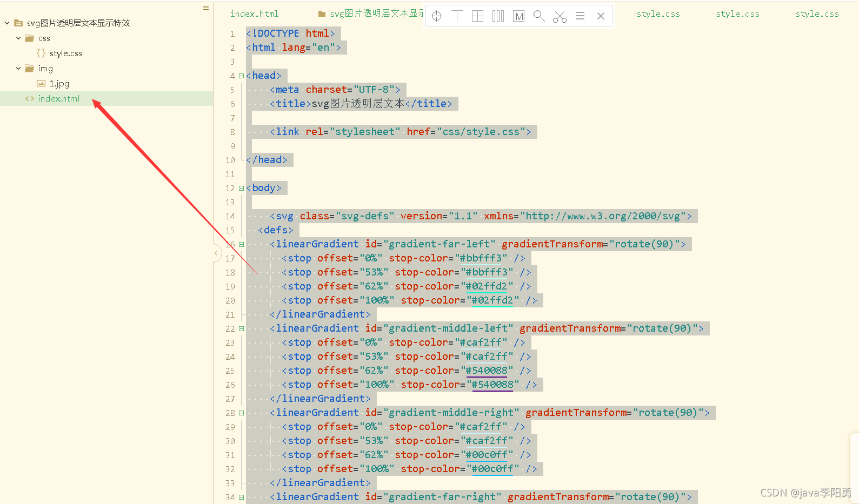Image resolution: width=859 pixels, height=504 pixels.
Task: Switch to the index.html editor tab
Action: tap(254, 14)
